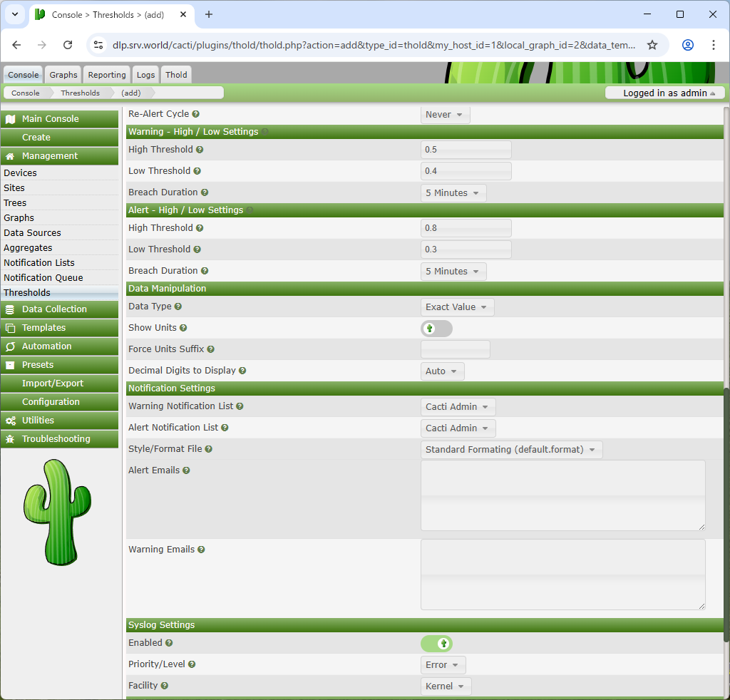This screenshot has height=700, width=730.
Task: Click help icon beside Re-Alert Cycle
Action: point(196,114)
